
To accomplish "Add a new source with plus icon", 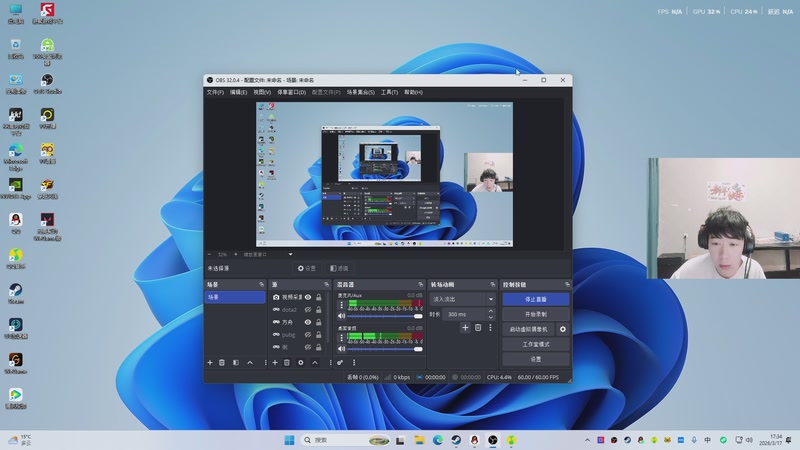I will point(274,362).
